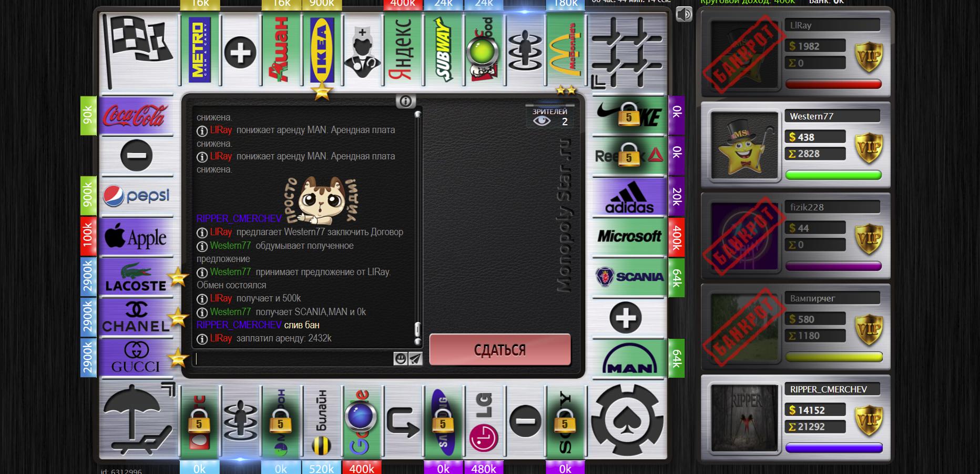This screenshot has height=474, width=980.
Task: Click the 20k price label beside adidas
Action: click(677, 197)
